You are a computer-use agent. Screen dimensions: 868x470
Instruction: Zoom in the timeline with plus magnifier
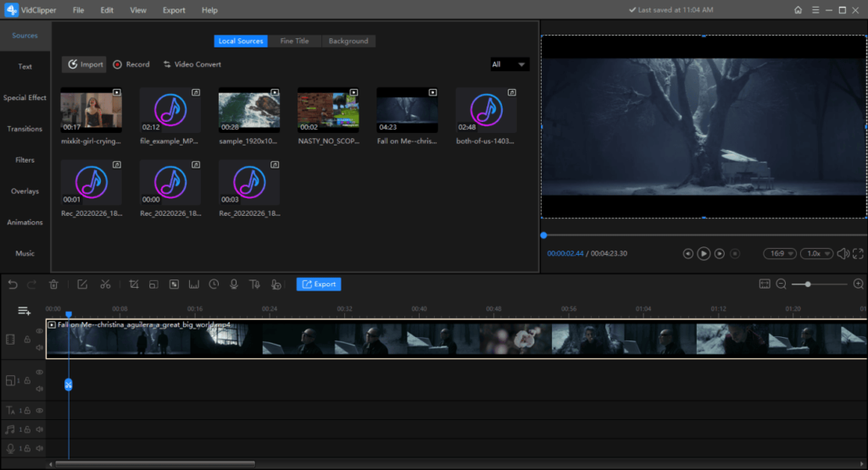[858, 285]
